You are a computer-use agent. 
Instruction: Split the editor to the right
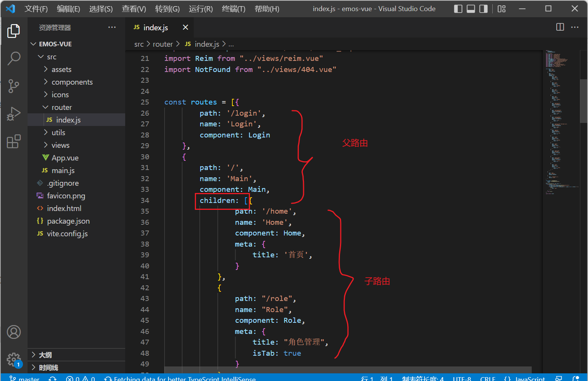560,27
